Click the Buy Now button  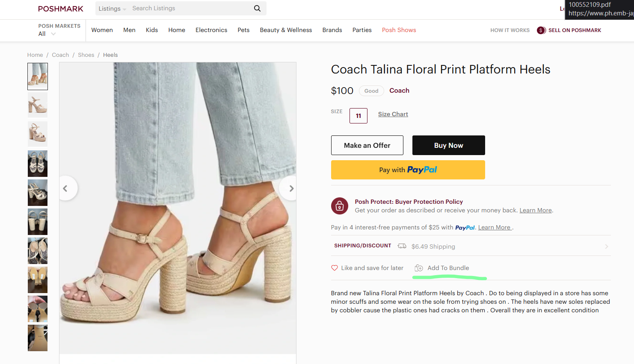449,145
